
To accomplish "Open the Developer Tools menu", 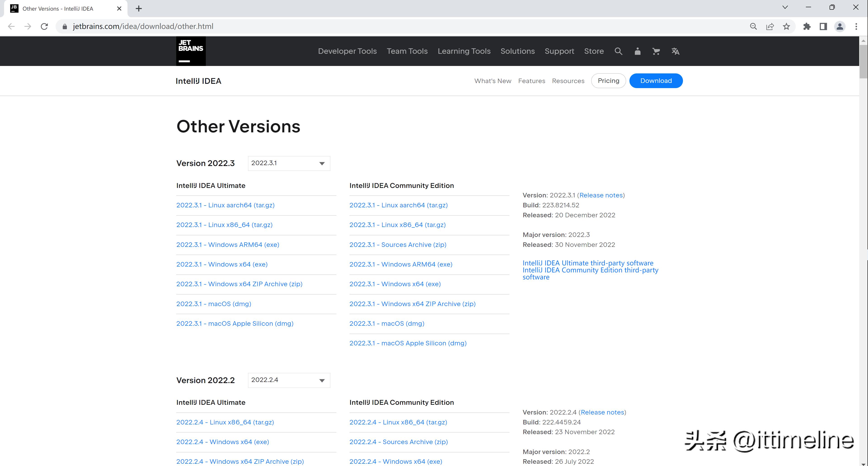I will pos(347,51).
